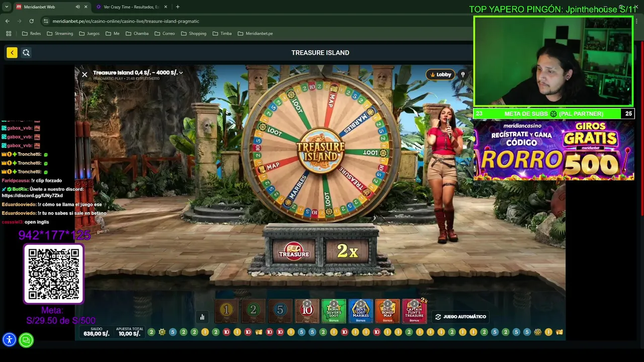644x362 pixels.
Task: Click Faridpcausa's chat message
Action: [x=32, y=180]
